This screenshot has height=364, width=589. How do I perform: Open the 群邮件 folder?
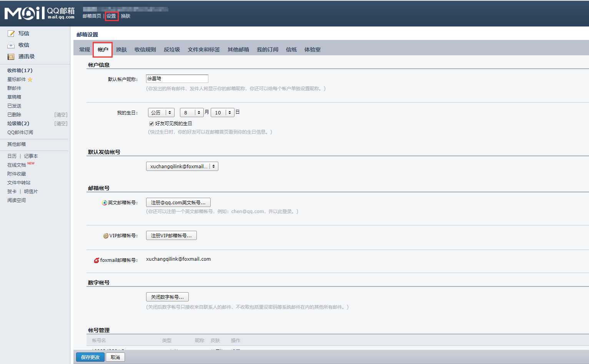coord(14,88)
